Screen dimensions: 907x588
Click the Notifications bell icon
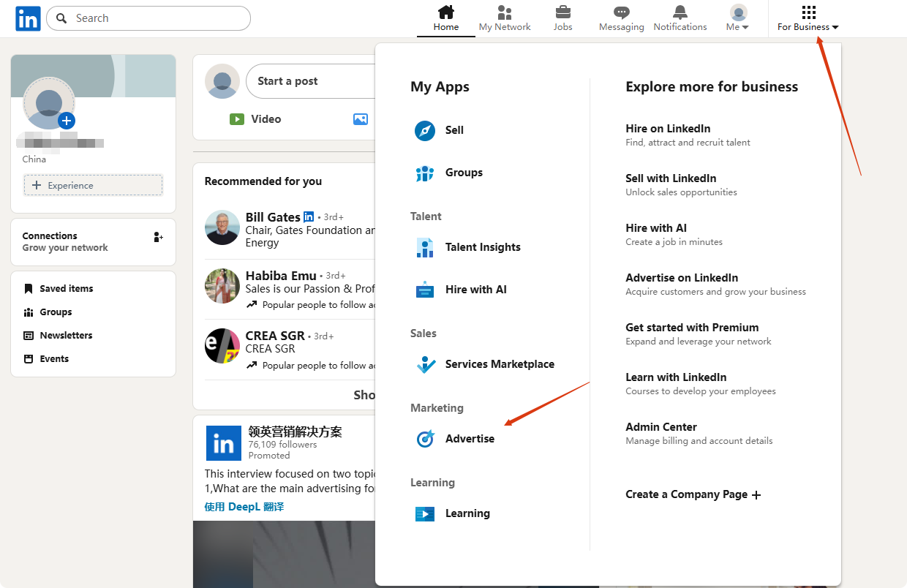tap(680, 13)
